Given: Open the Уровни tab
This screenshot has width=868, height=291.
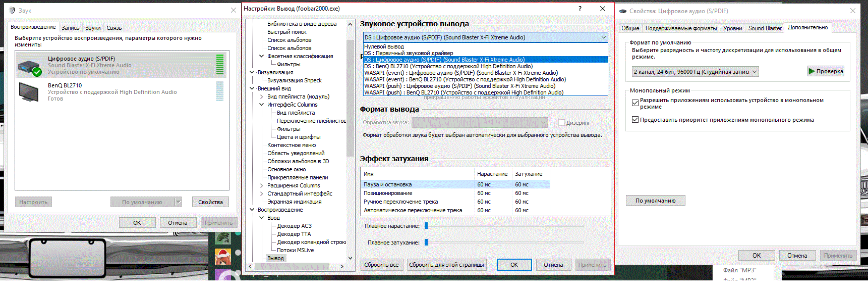Looking at the screenshot, I should coord(732,28).
